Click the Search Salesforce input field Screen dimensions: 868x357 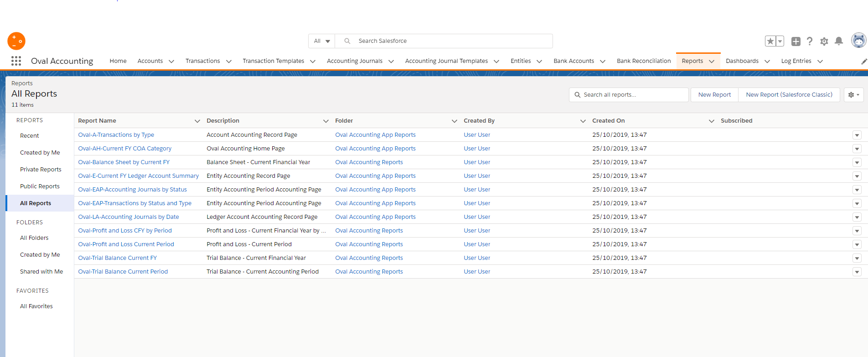tap(444, 41)
